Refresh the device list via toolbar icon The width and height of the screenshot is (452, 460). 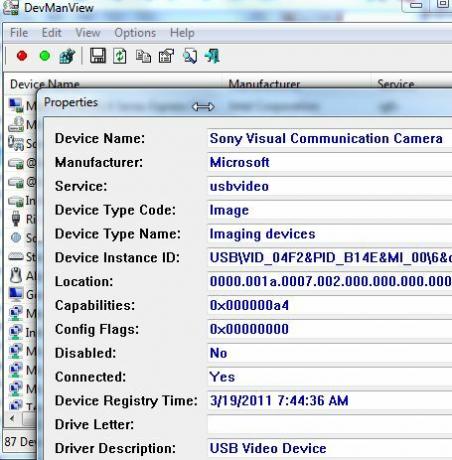(x=120, y=56)
